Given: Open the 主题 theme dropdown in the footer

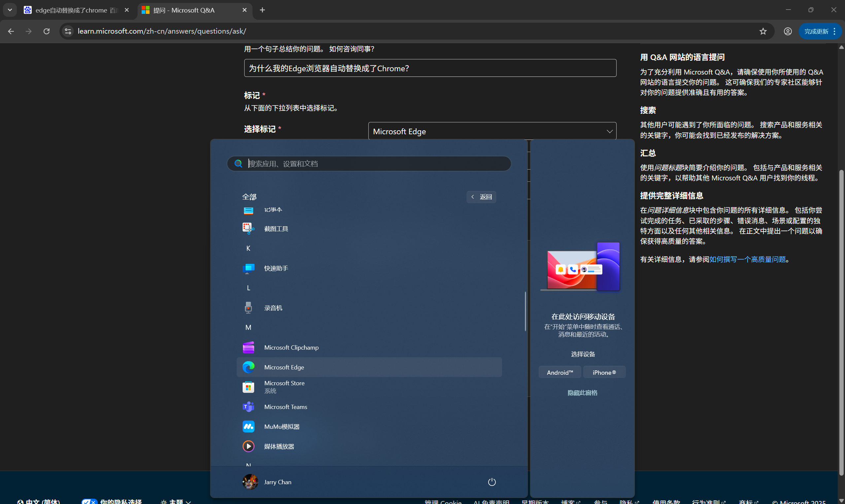Looking at the screenshot, I should click(x=177, y=502).
